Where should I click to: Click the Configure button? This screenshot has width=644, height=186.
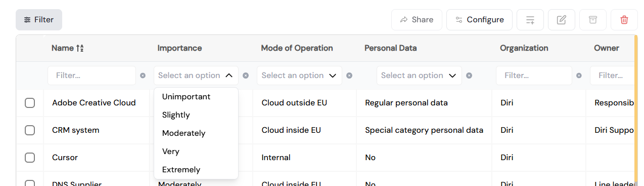point(479,20)
